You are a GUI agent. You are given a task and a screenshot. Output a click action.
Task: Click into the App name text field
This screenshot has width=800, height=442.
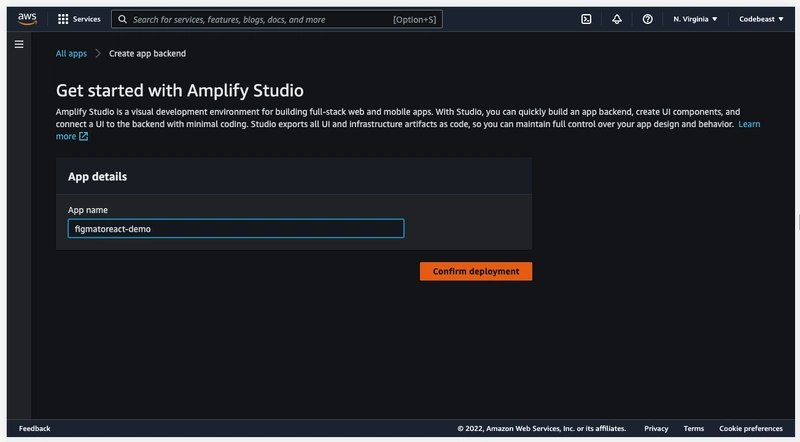tap(236, 229)
